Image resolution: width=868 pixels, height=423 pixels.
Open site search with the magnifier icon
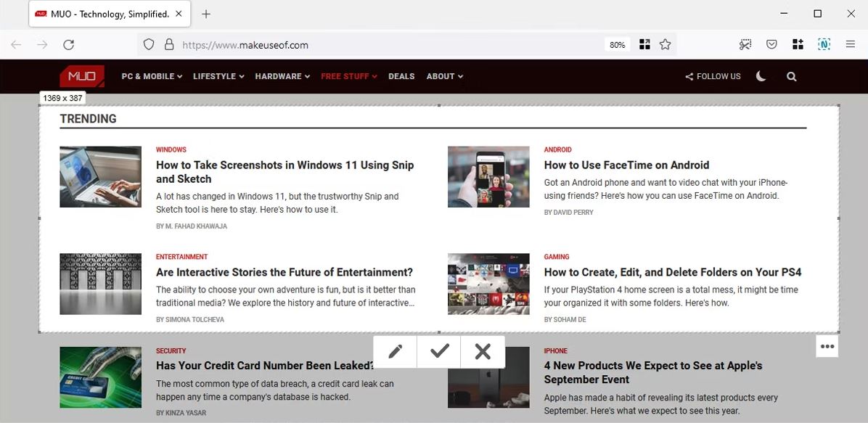(792, 76)
